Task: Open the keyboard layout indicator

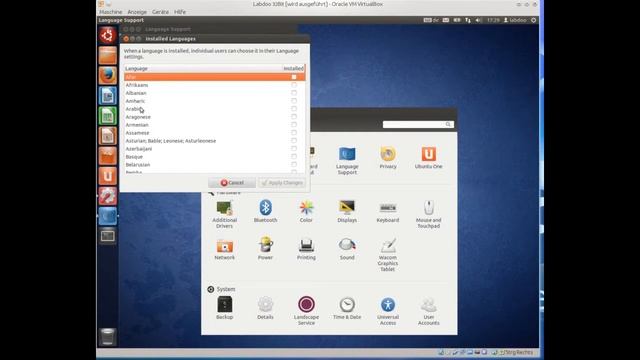Action: point(431,20)
